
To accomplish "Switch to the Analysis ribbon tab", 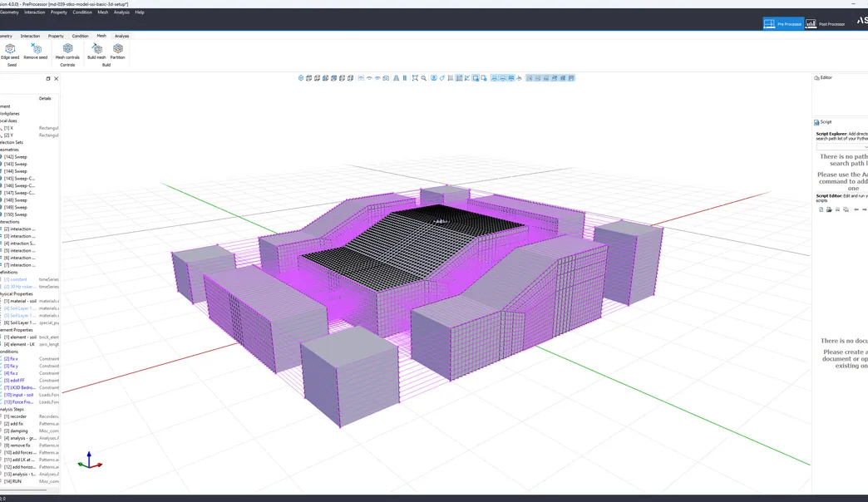I will tap(121, 36).
